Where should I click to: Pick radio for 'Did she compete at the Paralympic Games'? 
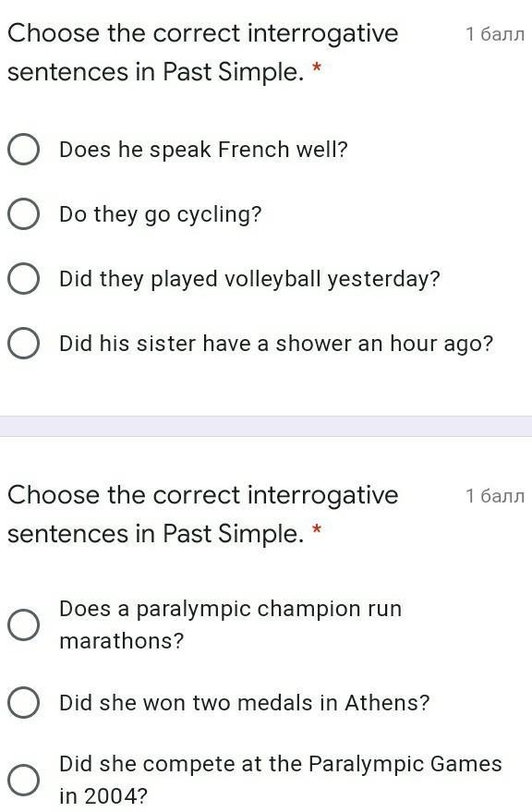23,780
